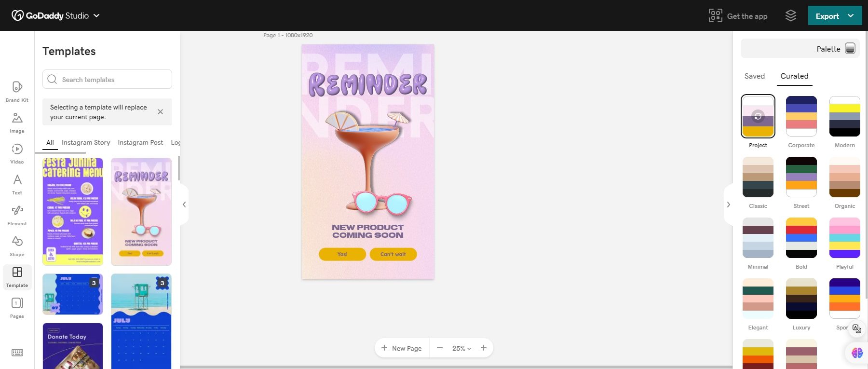
Task: Open the Curated palettes tab
Action: [x=794, y=76]
